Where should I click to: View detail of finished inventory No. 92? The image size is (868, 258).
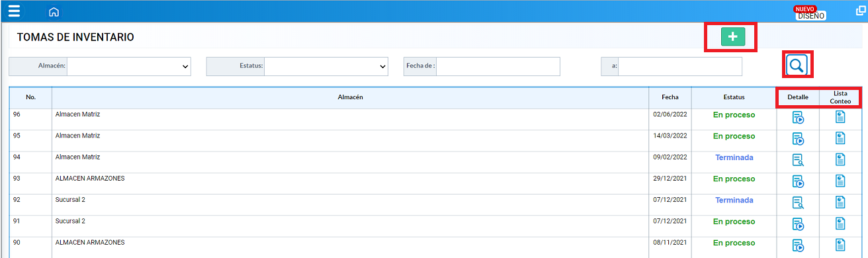[798, 203]
